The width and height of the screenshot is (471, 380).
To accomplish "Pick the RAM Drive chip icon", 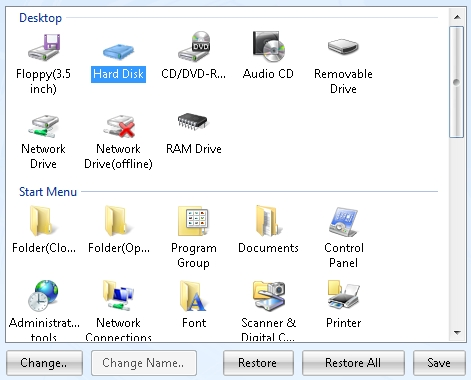I will (x=193, y=121).
